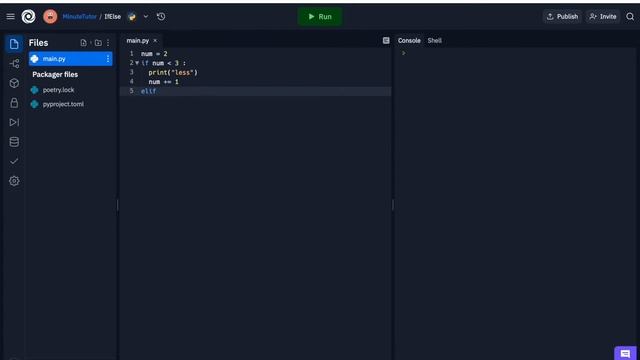Click code line 1 num = 2
Viewport: 640px width, 360px height.
154,54
